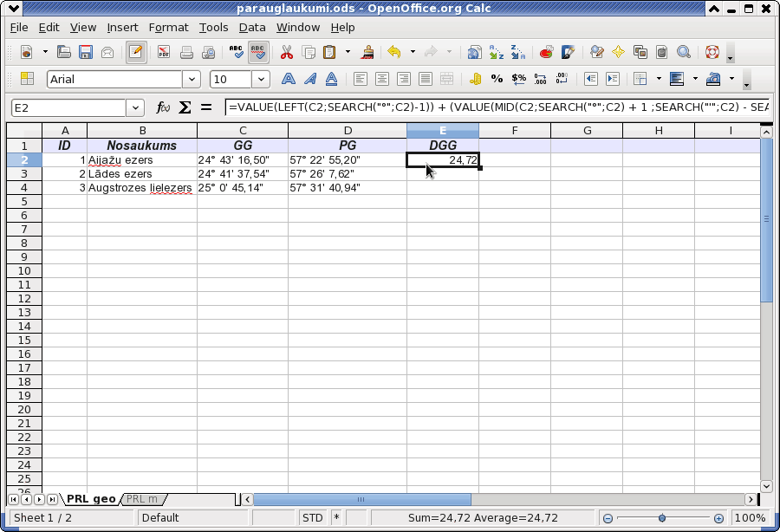Image resolution: width=780 pixels, height=532 pixels.
Task: Open the font size dropdown
Action: coord(261,79)
